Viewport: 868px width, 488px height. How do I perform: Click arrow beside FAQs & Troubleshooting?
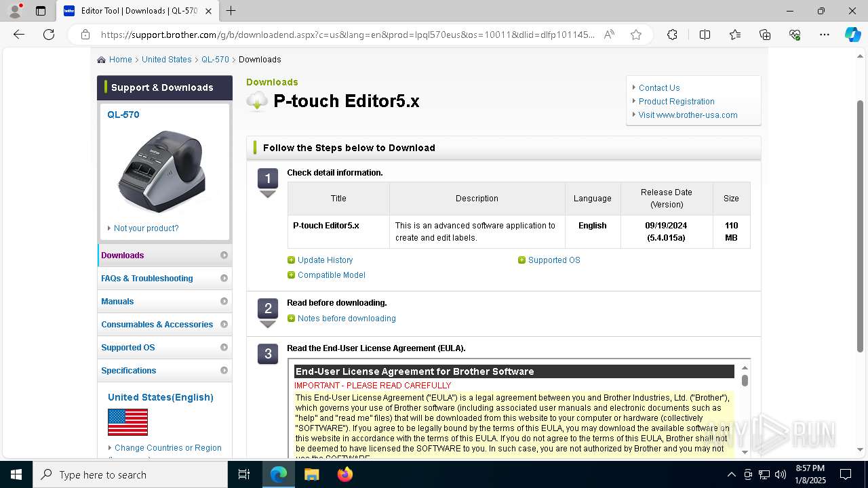coord(224,279)
